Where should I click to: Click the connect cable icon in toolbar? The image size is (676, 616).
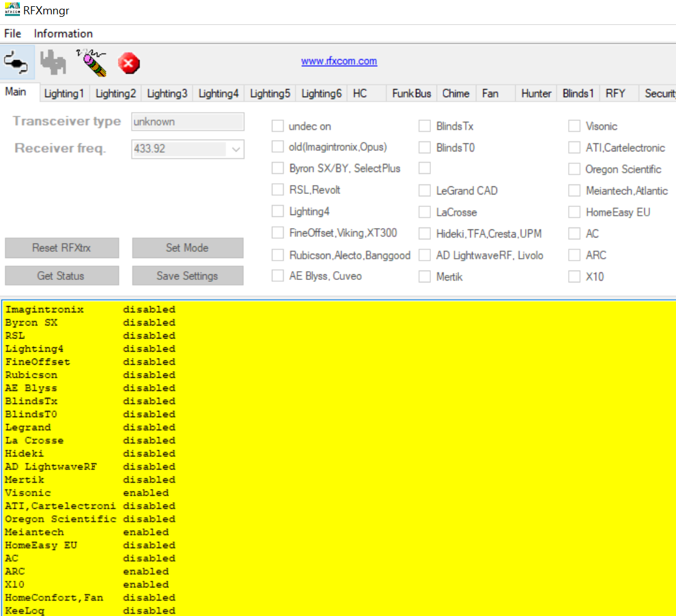[x=17, y=62]
